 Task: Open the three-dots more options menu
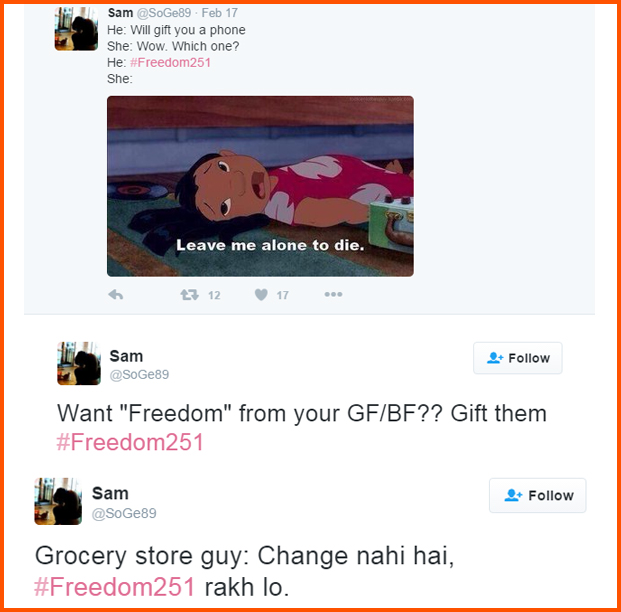coord(333,294)
